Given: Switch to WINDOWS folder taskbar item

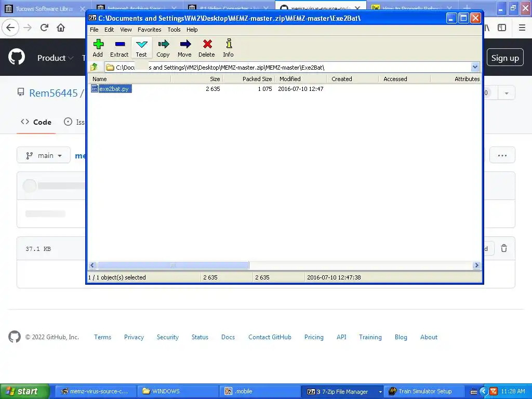Looking at the screenshot, I should tap(178, 392).
